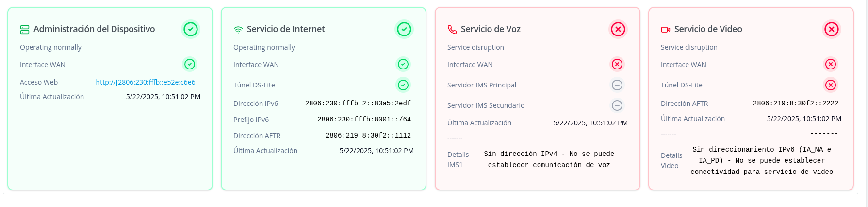Click the Dirección IPv6 address value

[358, 103]
